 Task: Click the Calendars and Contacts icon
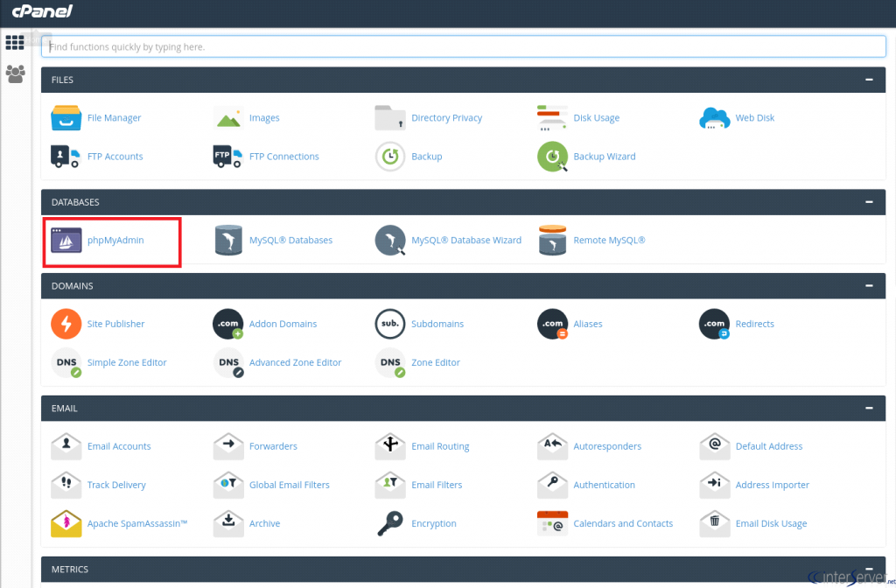[x=552, y=523]
